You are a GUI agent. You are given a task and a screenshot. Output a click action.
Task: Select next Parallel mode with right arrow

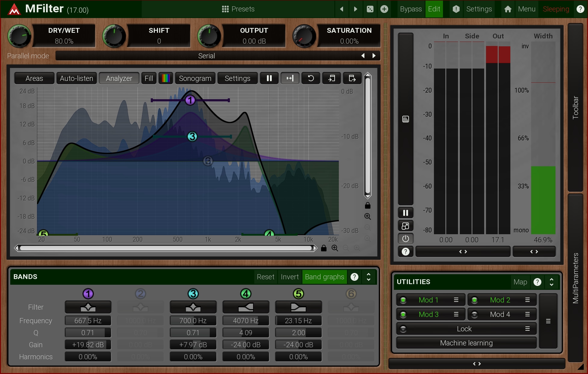click(374, 56)
